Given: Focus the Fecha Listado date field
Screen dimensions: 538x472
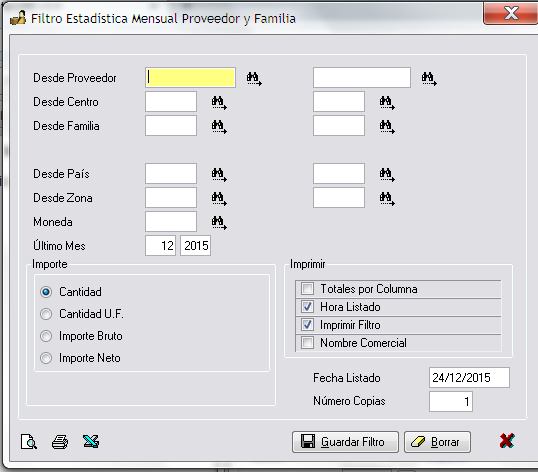Looking at the screenshot, I should click(x=469, y=378).
